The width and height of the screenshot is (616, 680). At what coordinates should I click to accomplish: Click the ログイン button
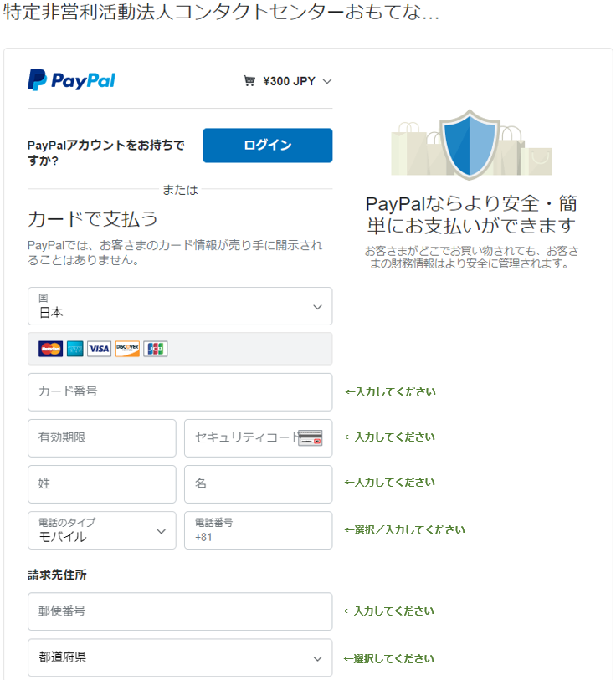[268, 146]
